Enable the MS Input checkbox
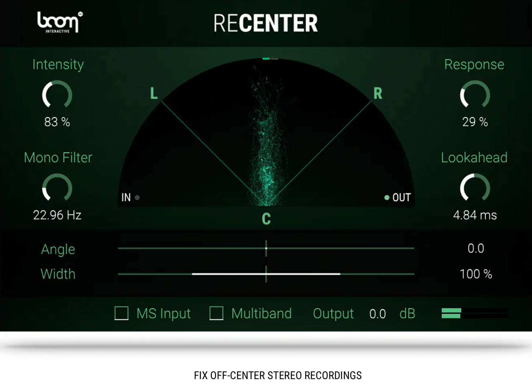532x392 pixels. tap(121, 314)
